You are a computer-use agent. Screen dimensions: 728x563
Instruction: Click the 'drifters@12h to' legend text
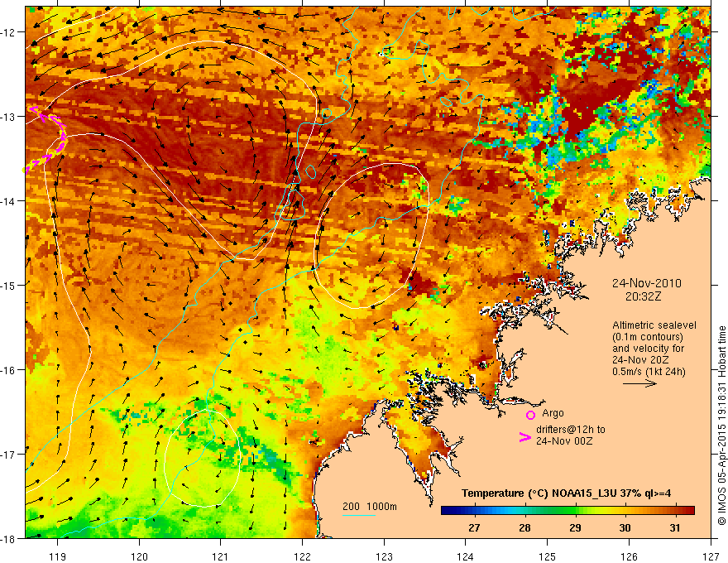pos(571,430)
